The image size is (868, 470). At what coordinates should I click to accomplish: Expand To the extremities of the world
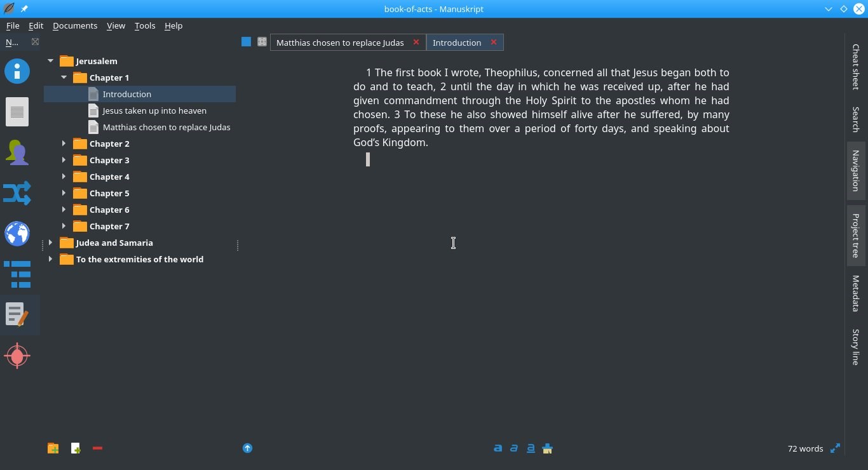[50, 259]
